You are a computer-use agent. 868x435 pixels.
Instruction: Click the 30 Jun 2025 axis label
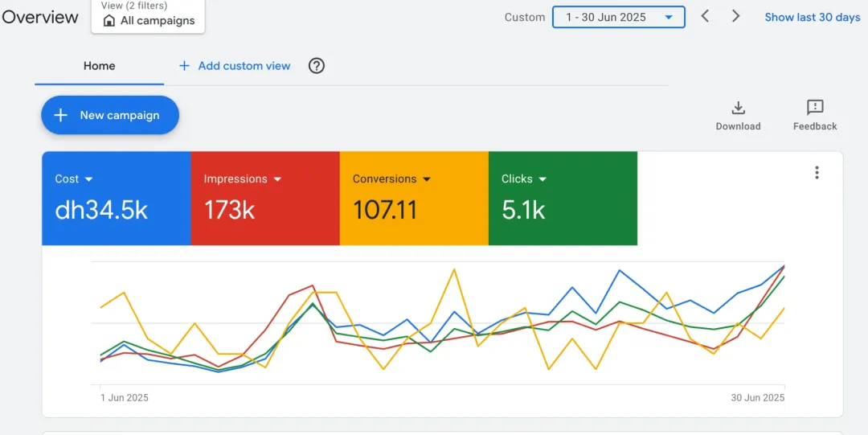point(758,398)
